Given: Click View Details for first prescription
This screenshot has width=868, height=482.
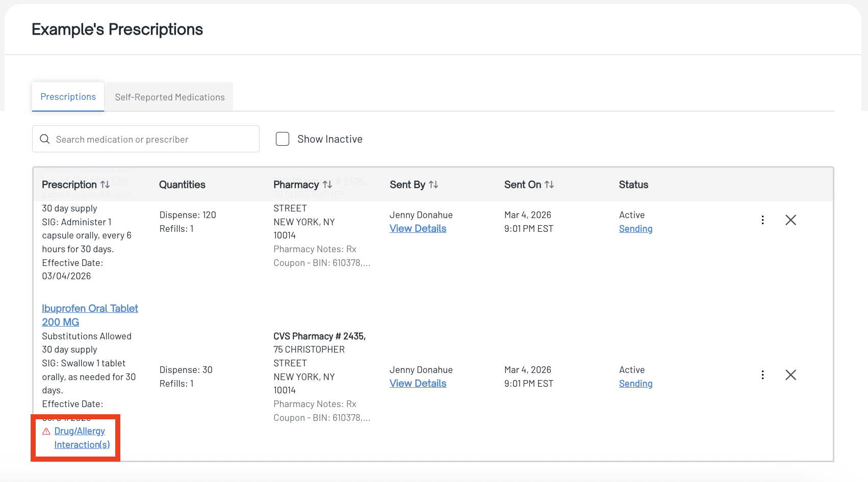Looking at the screenshot, I should point(418,229).
